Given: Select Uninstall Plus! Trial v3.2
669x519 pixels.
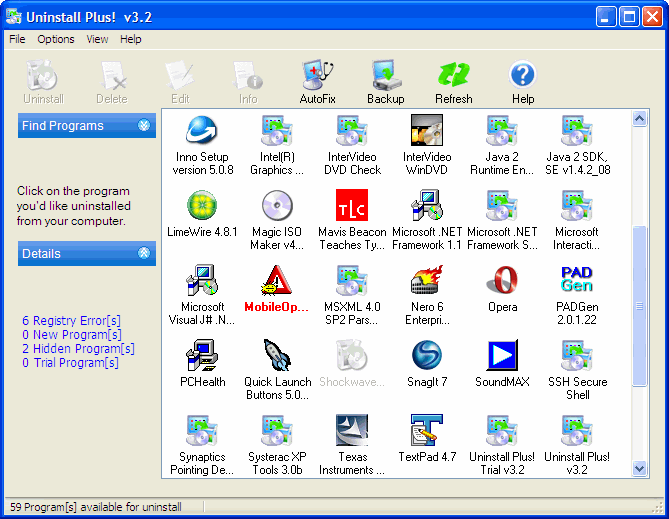Looking at the screenshot, I should tap(502, 445).
